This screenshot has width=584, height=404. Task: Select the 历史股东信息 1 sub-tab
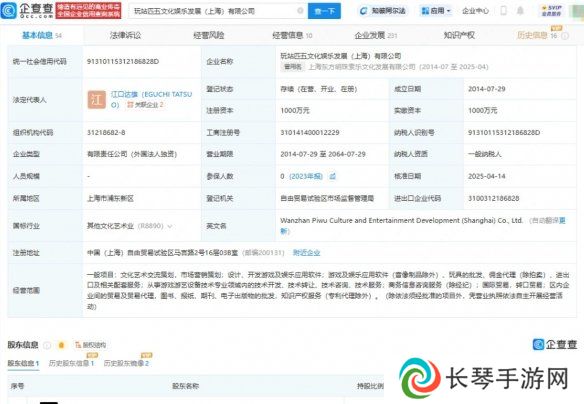(71, 363)
